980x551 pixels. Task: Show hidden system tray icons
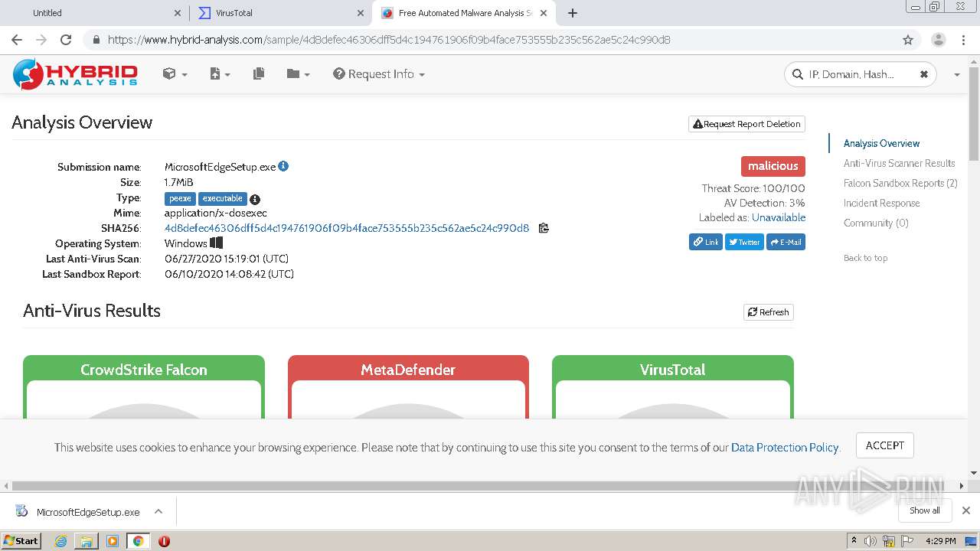click(x=854, y=541)
